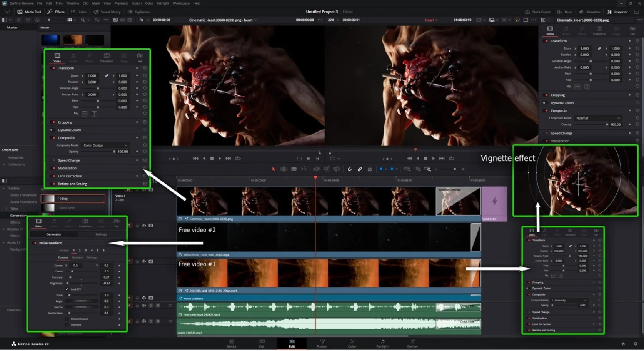Open the Fairlight menu
This screenshot has height=351, width=644.
click(x=163, y=3)
